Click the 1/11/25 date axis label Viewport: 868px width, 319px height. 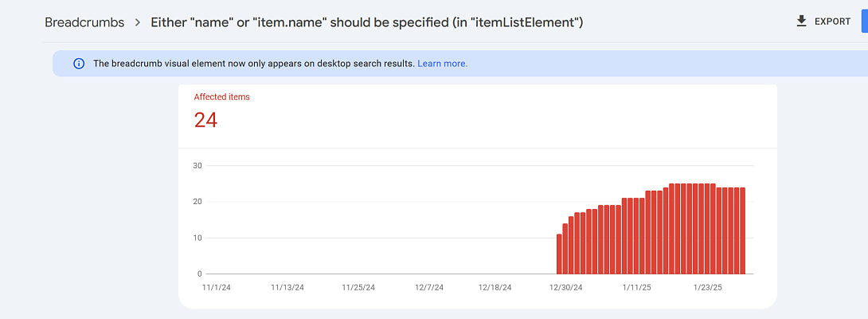637,287
